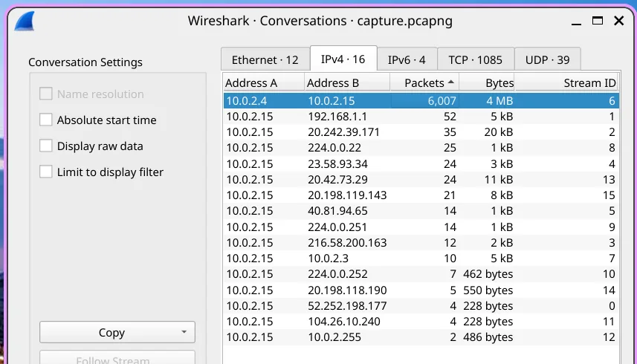Viewport: 637px width, 364px height.
Task: Click the Wireshark shark fin icon
Action: 25,21
